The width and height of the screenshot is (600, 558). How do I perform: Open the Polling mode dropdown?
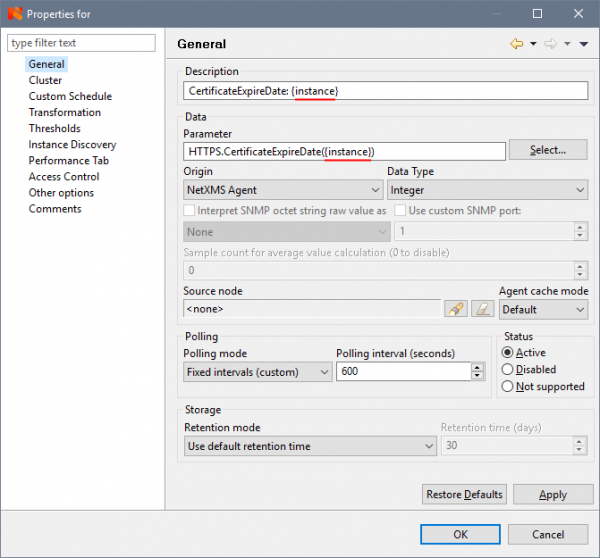coord(257,371)
